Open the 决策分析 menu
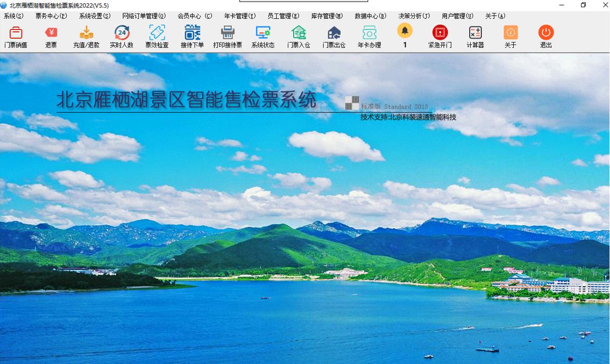 [x=414, y=16]
